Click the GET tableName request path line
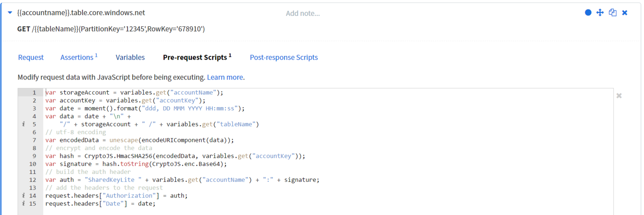The image size is (644, 215). tap(111, 29)
